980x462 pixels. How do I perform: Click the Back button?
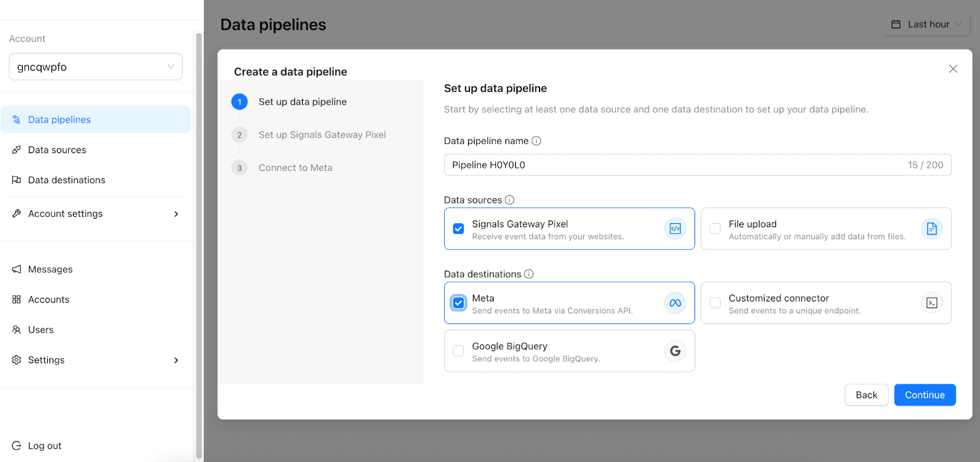(867, 395)
